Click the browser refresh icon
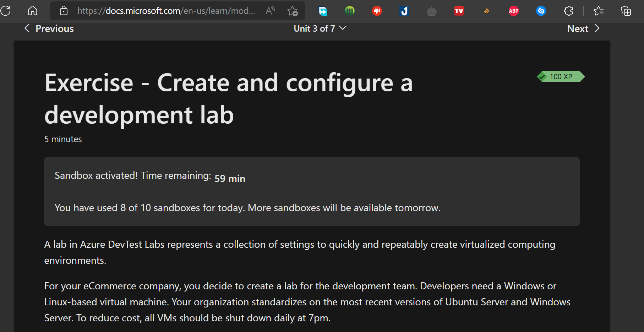The width and height of the screenshot is (644, 332). pyautogui.click(x=6, y=11)
